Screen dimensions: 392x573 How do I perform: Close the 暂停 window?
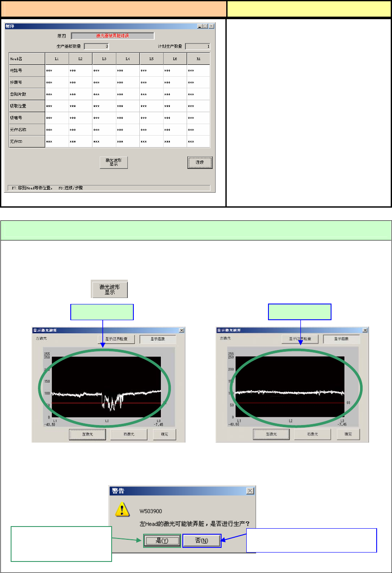click(211, 26)
